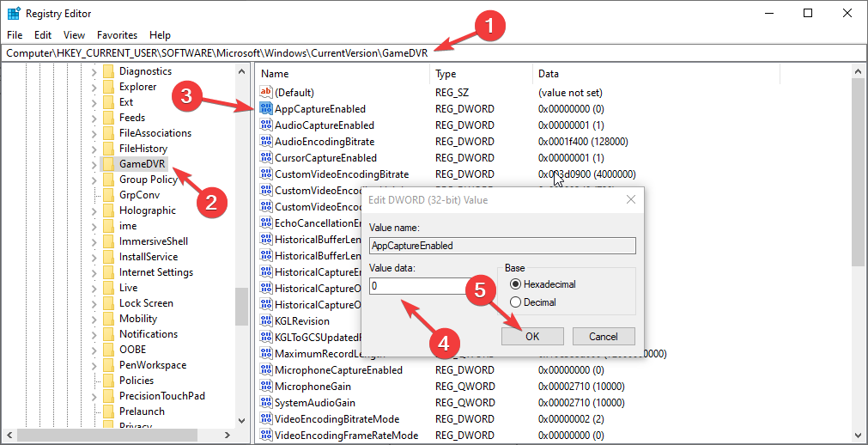Click the MicrophoneCaptureEnabled value icon
The width and height of the screenshot is (868, 445).
click(266, 369)
